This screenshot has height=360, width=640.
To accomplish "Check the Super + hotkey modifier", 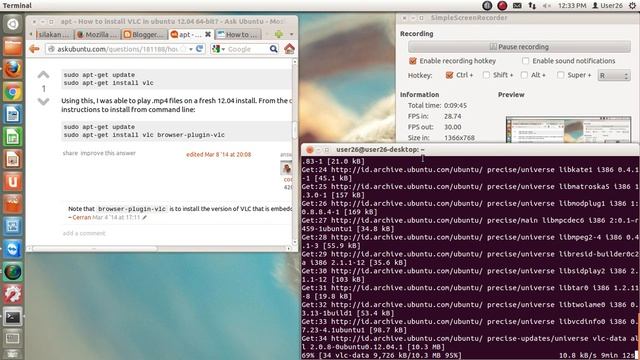I will point(561,75).
